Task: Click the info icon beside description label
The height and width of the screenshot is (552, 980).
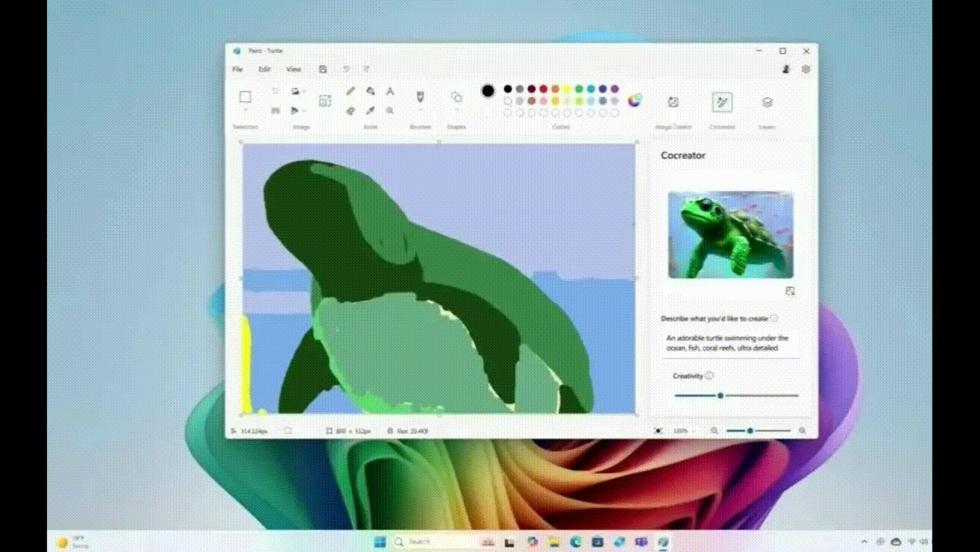Action: tap(774, 319)
